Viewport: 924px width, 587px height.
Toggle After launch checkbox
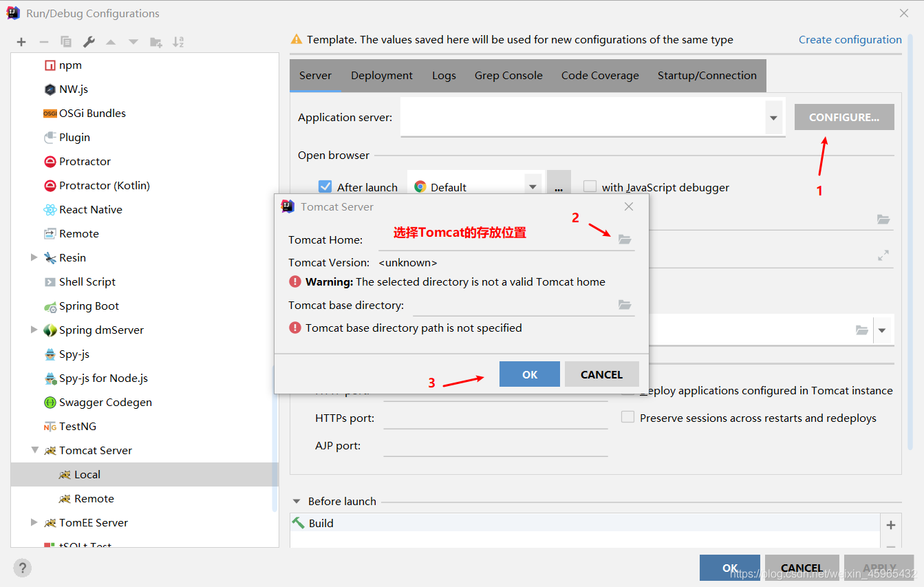[x=325, y=187]
